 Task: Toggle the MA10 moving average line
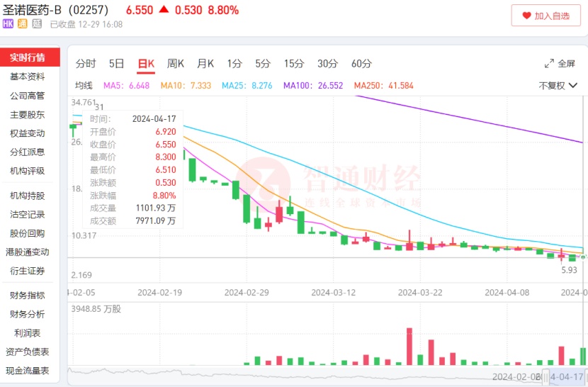tap(186, 86)
